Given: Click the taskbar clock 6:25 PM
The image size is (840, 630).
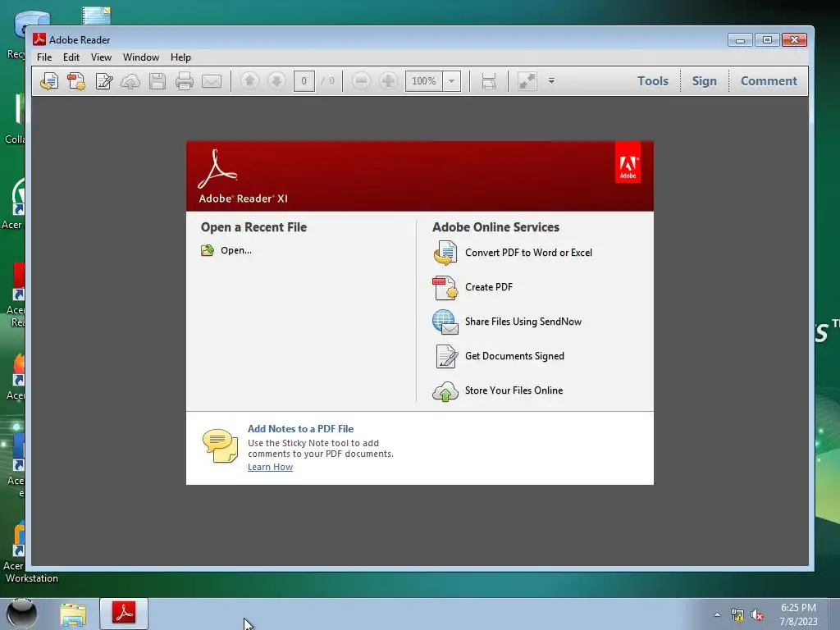Looking at the screenshot, I should click(798, 608).
